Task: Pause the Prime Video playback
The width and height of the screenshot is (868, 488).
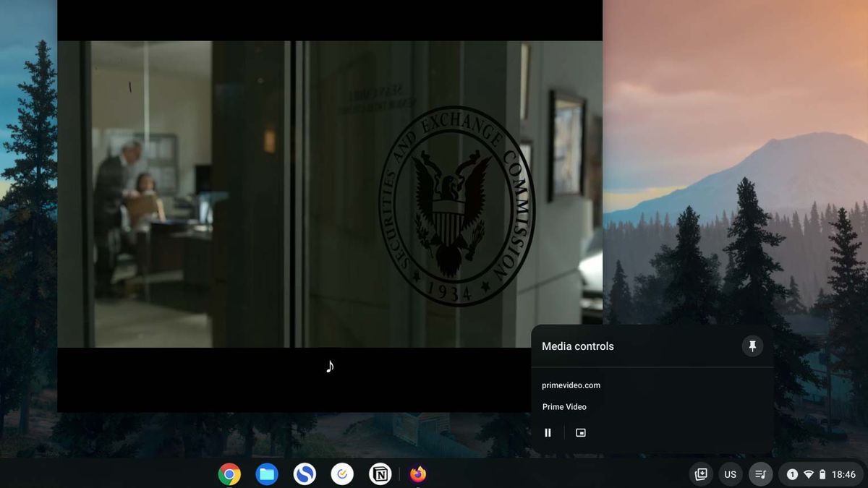Action: [548, 432]
